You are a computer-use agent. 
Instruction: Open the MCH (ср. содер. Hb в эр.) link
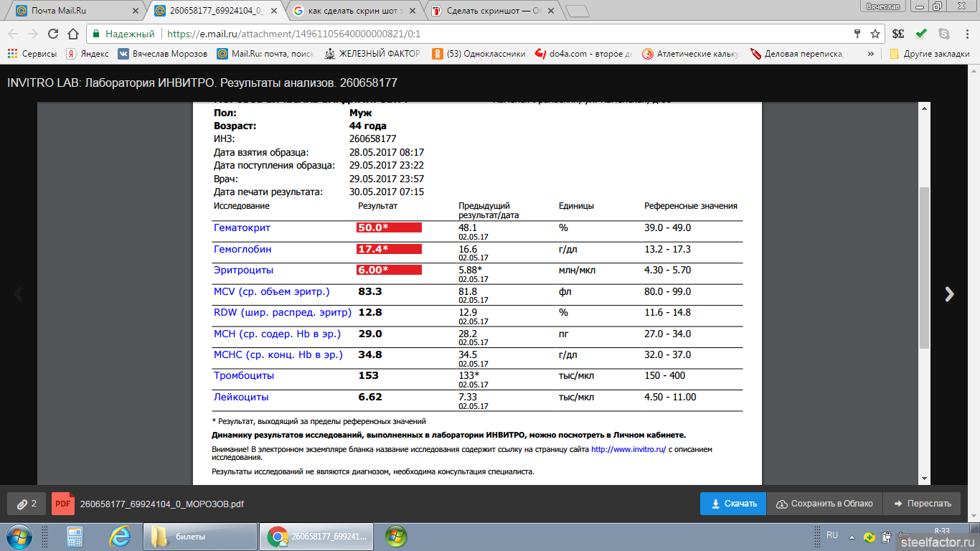(x=277, y=334)
